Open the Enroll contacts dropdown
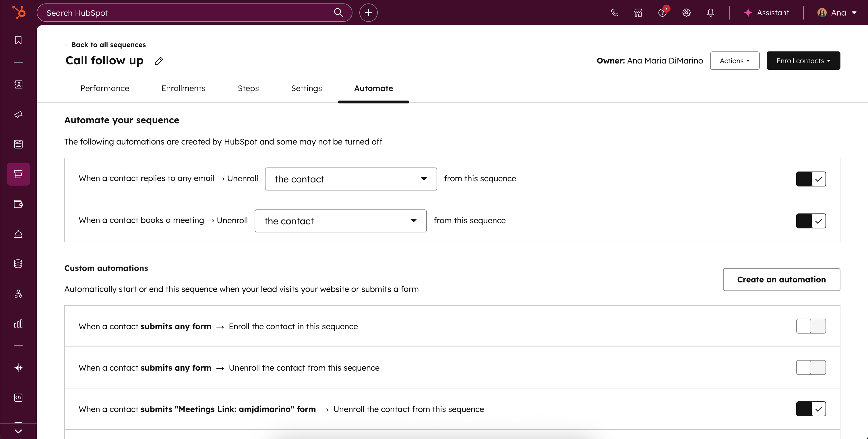This screenshot has height=439, width=868. pos(803,61)
